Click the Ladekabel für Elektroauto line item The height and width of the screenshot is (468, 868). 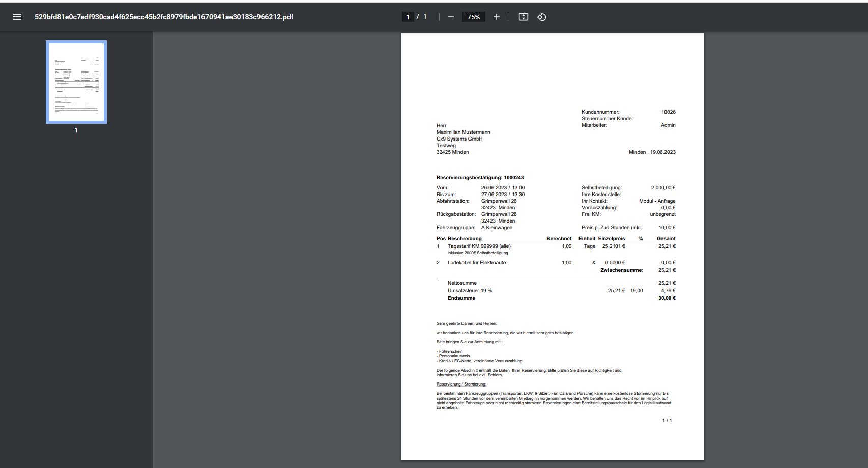coord(476,263)
